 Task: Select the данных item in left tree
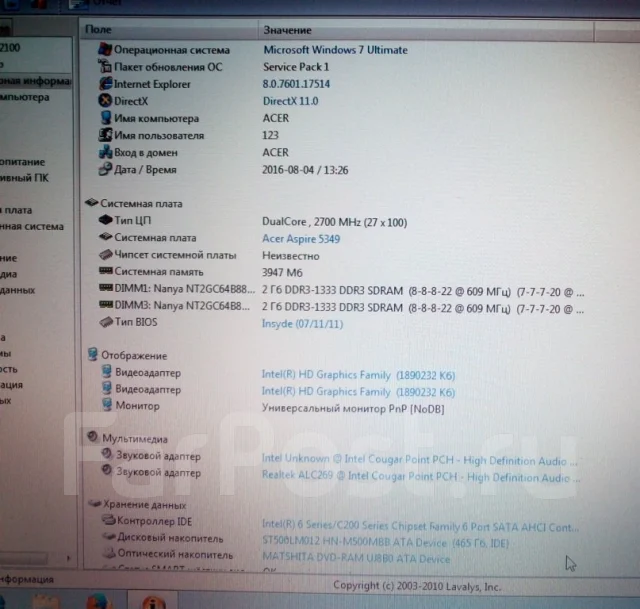(x=18, y=290)
